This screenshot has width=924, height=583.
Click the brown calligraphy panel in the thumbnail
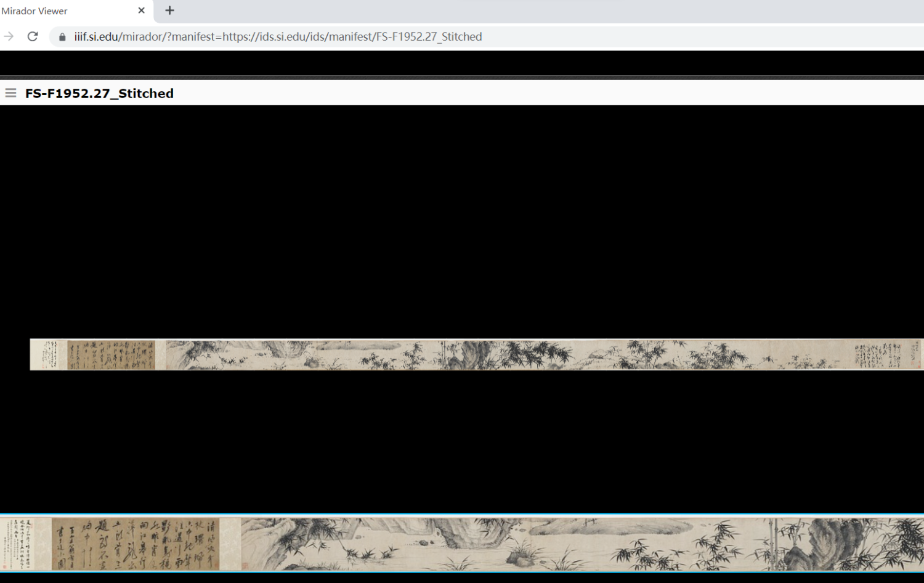(136, 544)
